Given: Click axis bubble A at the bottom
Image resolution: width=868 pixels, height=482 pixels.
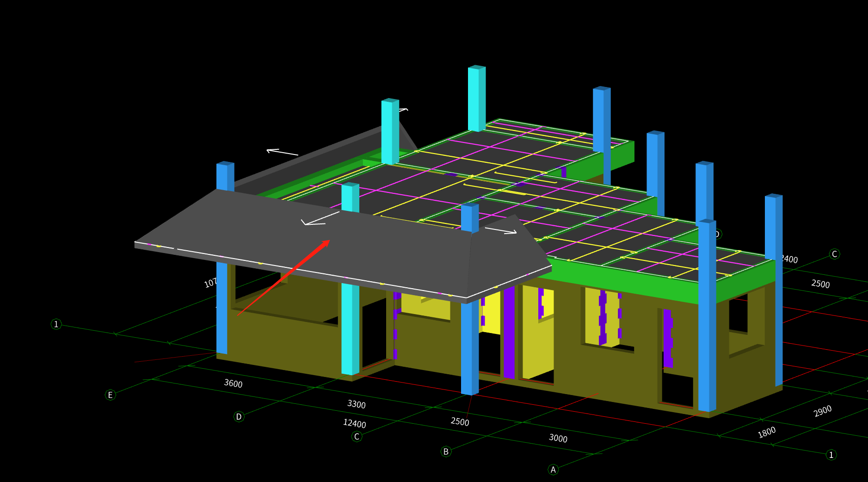Looking at the screenshot, I should [553, 470].
